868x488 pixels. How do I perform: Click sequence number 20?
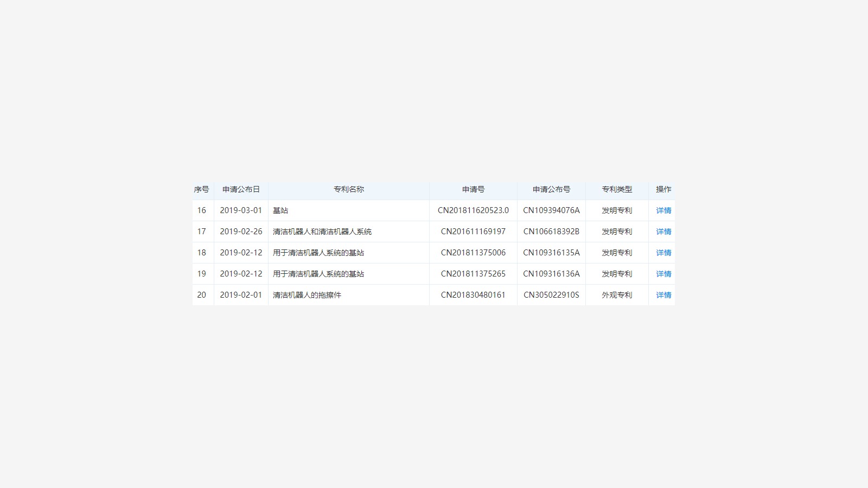[x=201, y=295]
